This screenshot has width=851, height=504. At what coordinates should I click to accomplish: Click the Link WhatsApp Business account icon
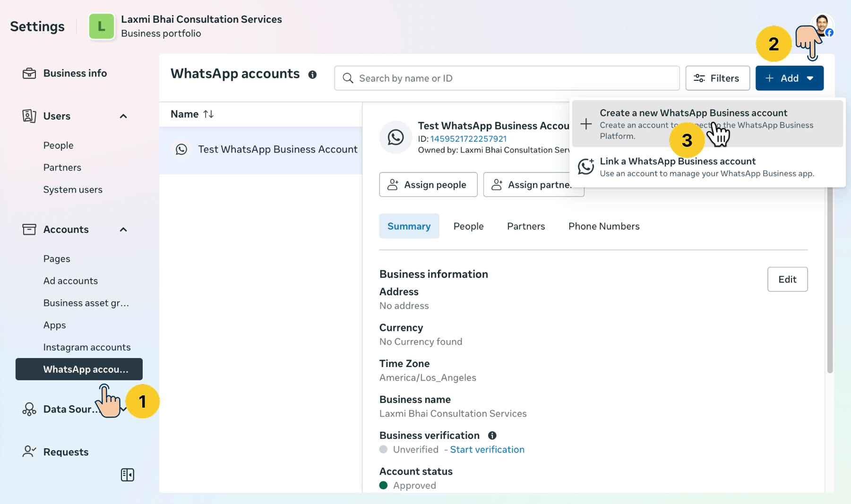[x=586, y=166]
